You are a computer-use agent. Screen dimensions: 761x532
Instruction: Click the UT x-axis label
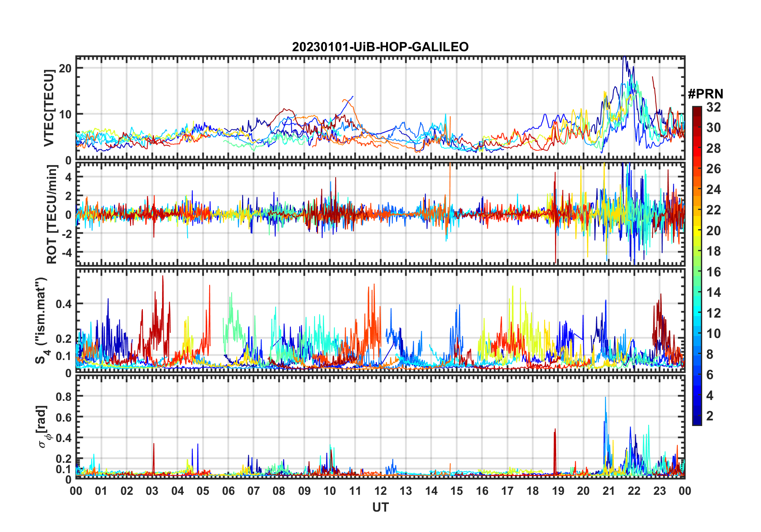pyautogui.click(x=380, y=507)
